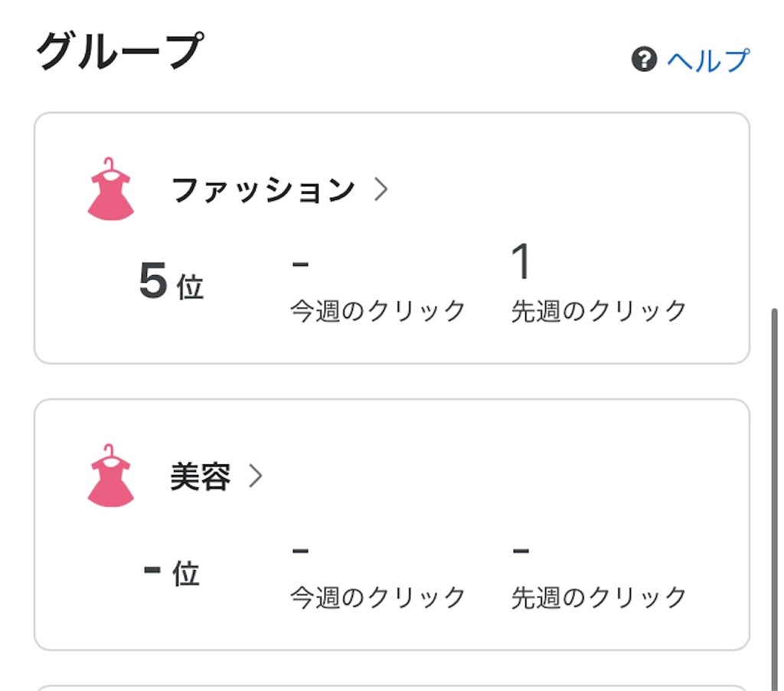Screen dimensions: 784x691
Task: Click the pink dress icon beside 美容
Action: [x=110, y=475]
